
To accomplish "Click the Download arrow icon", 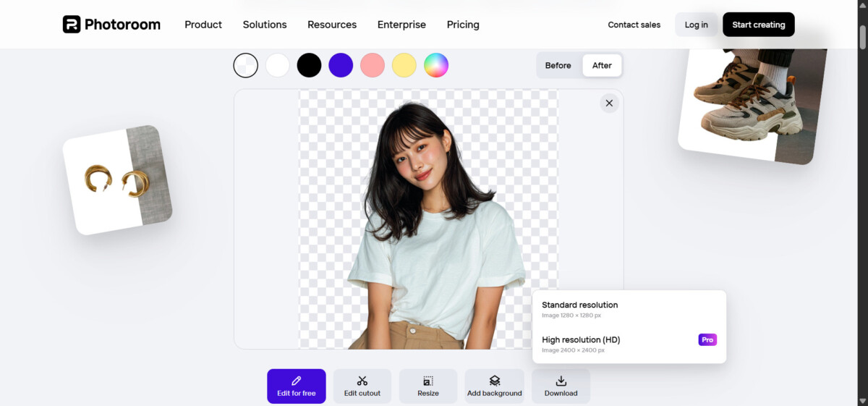I will coord(561,381).
